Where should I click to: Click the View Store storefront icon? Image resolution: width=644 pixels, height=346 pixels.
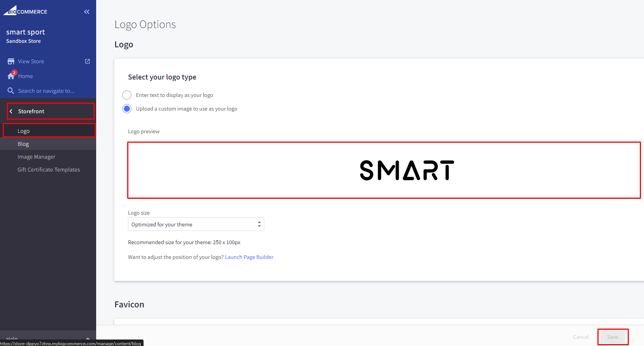[11, 61]
